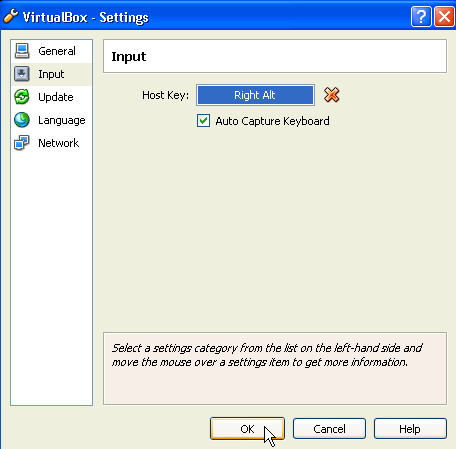Click the Host Key Right Alt field
The image size is (456, 449).
[x=255, y=95]
